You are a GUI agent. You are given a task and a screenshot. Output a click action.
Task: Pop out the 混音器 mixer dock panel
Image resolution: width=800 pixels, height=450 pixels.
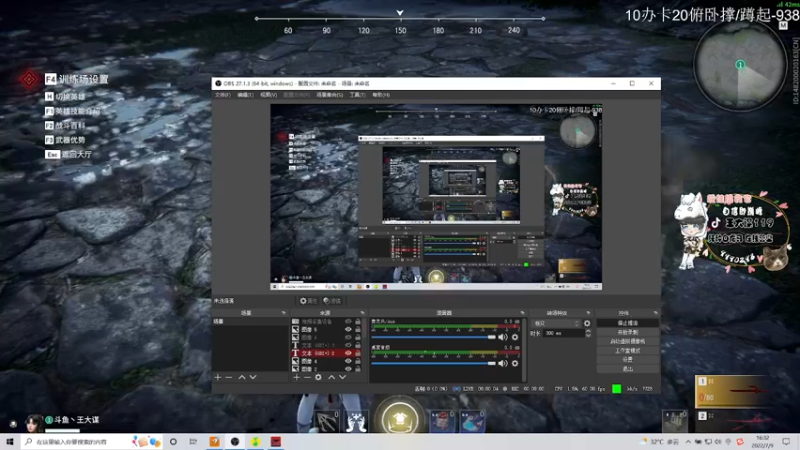click(522, 313)
